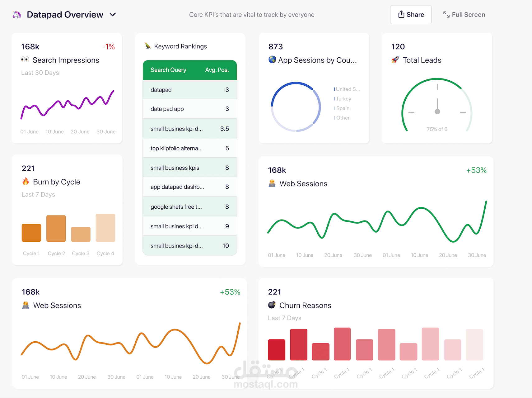Click the Turkey legend entry

[x=343, y=99]
